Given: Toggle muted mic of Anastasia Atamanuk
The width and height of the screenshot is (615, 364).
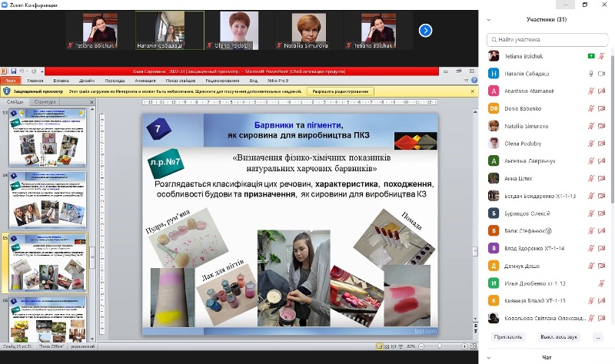Looking at the screenshot, I should click(591, 91).
